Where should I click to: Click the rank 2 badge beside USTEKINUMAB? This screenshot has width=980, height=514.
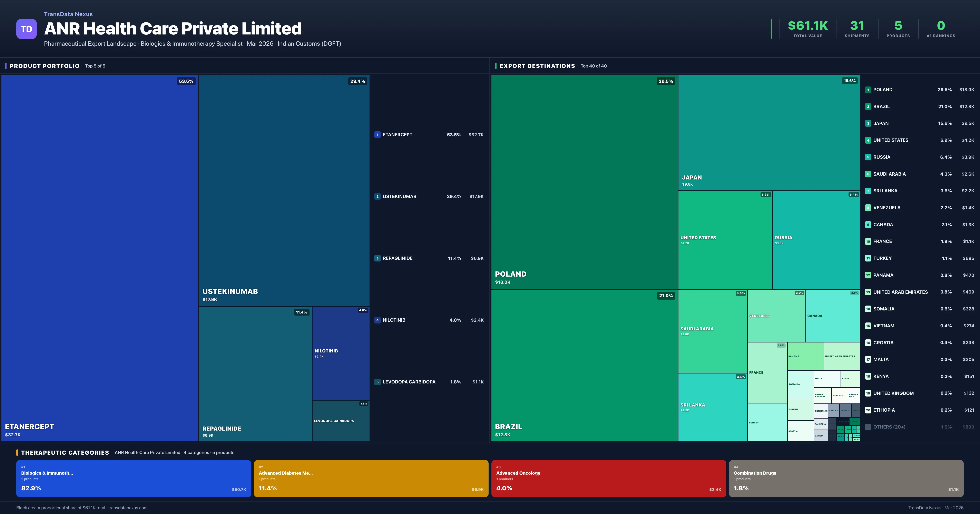coord(377,197)
